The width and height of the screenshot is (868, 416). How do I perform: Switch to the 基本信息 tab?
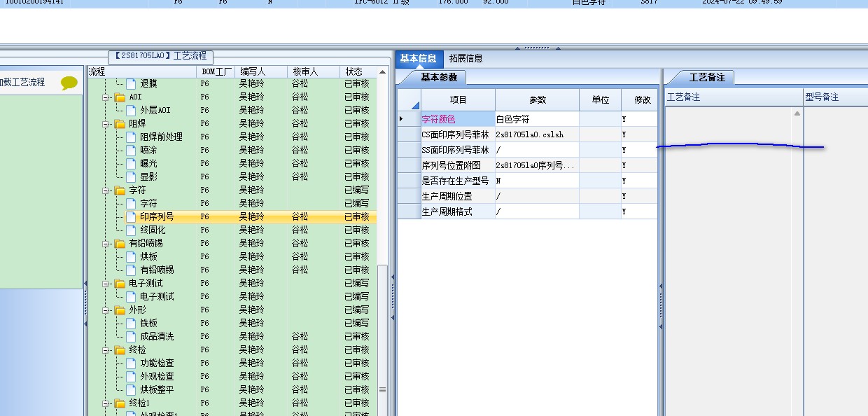419,59
